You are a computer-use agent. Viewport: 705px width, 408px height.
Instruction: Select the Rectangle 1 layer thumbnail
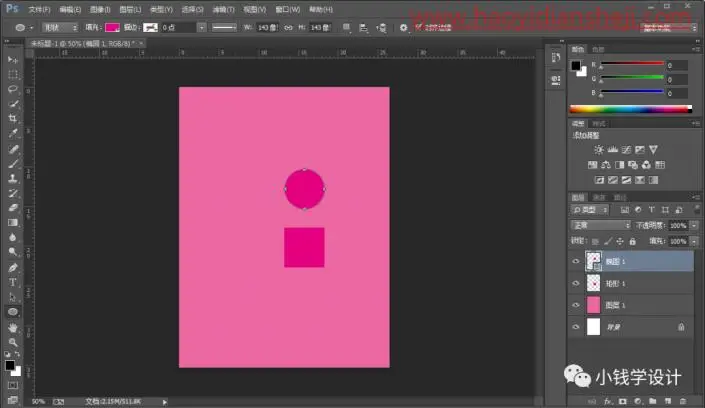coord(593,283)
